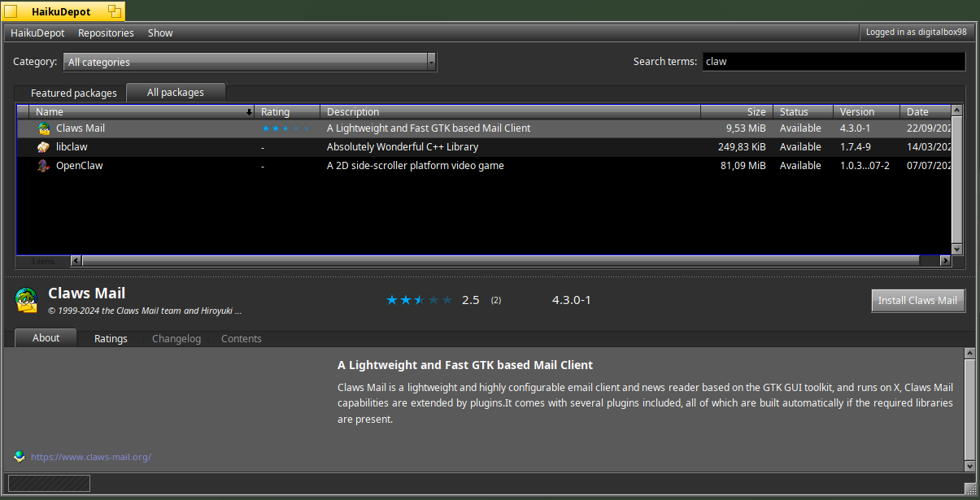Click description pane scrollbar up arrow
This screenshot has height=500, width=980.
tap(969, 354)
